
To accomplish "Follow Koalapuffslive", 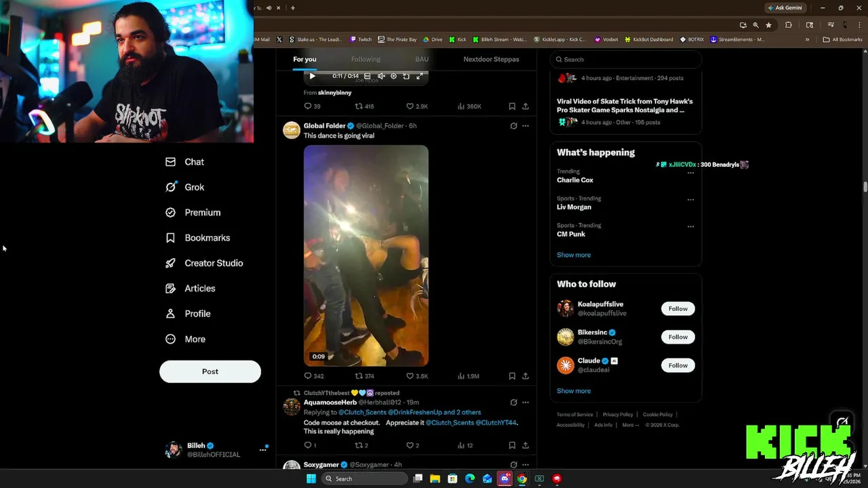I will click(x=677, y=308).
